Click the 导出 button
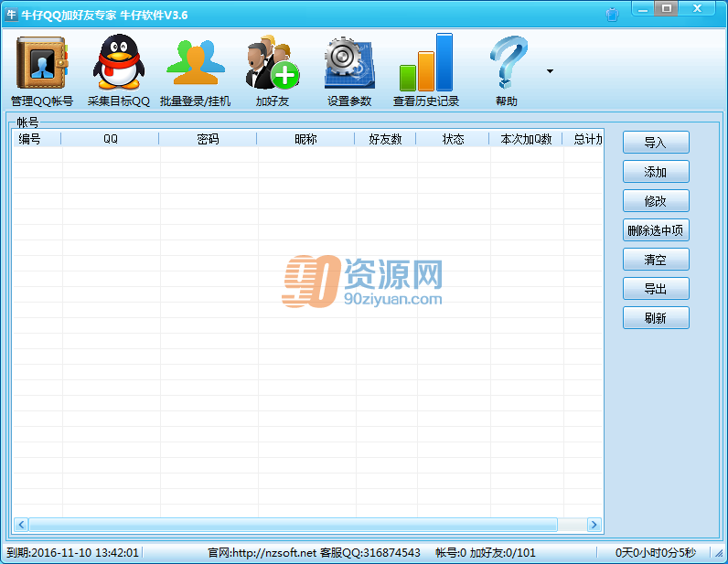The image size is (728, 564). (656, 288)
